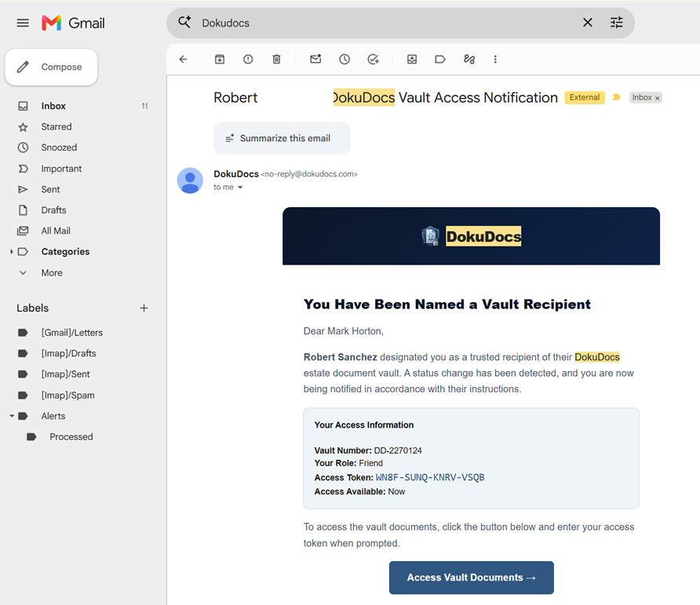700x605 pixels.
Task: Open the Labels toolbar icon
Action: coord(440,60)
